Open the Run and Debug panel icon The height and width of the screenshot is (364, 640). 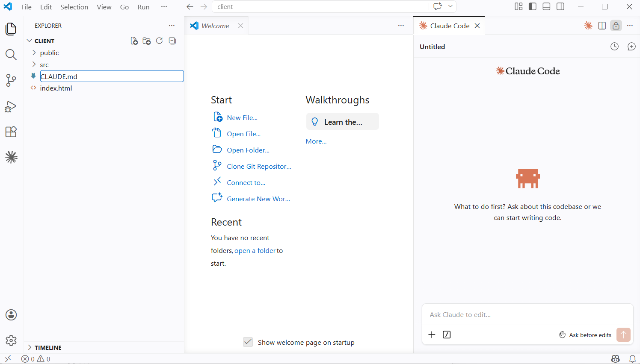11,107
